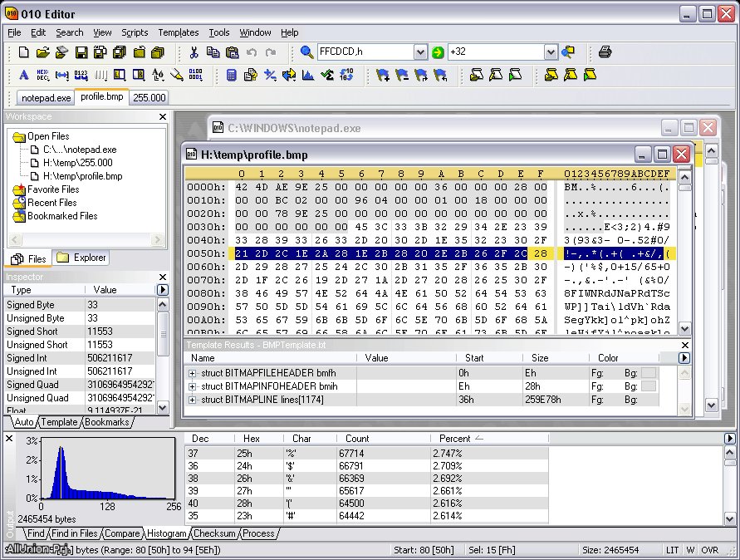Click the binary 0100 0001 edit icon

pos(195,75)
